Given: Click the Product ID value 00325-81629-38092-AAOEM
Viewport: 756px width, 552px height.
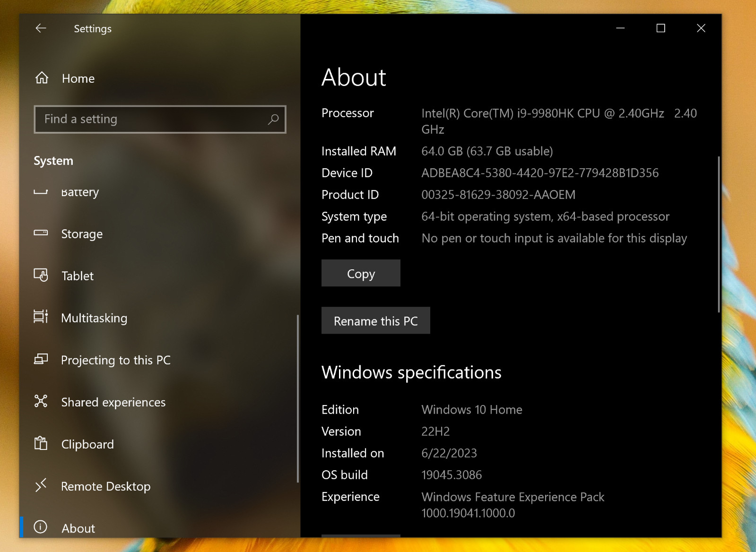Looking at the screenshot, I should point(498,195).
